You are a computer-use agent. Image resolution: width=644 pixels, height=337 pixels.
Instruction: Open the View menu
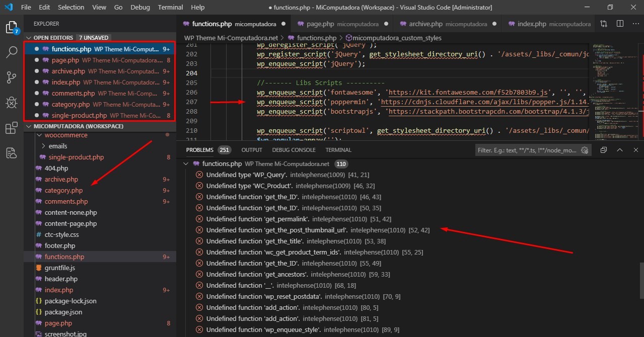tap(99, 7)
